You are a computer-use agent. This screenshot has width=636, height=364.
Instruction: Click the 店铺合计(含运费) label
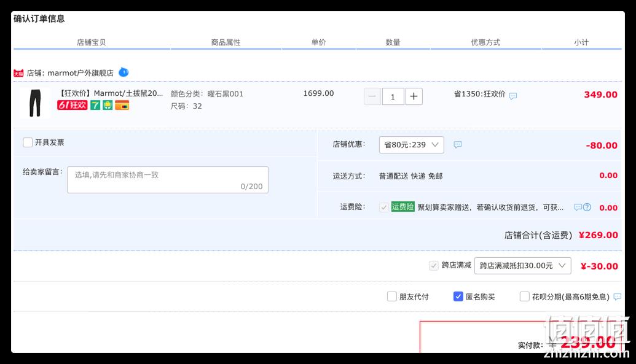coord(538,235)
